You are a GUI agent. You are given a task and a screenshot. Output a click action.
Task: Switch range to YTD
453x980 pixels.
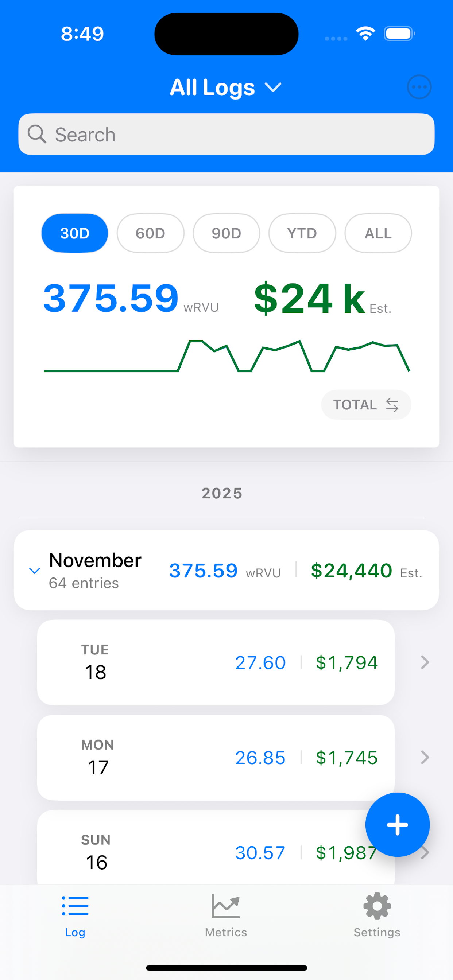click(x=302, y=233)
